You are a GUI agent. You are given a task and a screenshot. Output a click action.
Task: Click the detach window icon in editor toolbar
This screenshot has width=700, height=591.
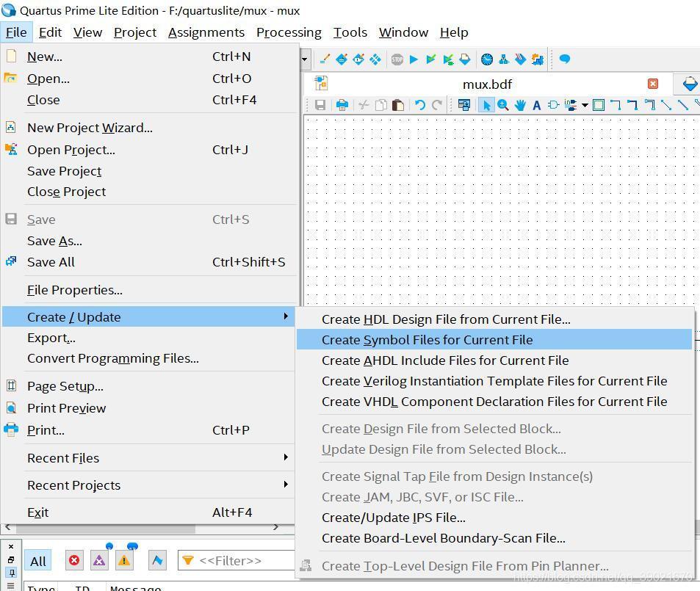[x=464, y=105]
